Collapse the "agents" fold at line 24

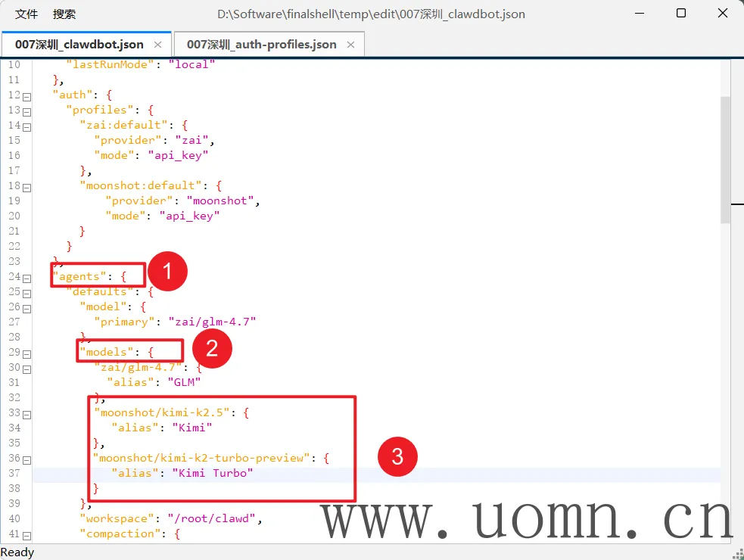tap(27, 278)
